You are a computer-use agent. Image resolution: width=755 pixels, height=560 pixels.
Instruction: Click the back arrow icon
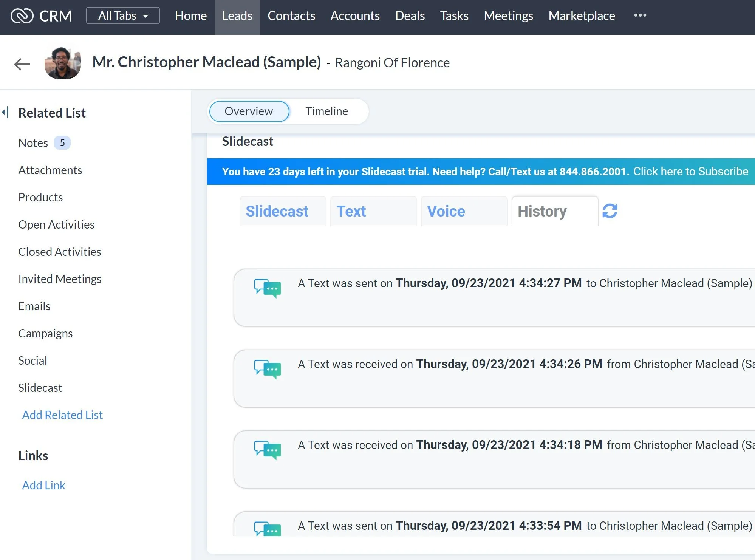pyautogui.click(x=22, y=64)
